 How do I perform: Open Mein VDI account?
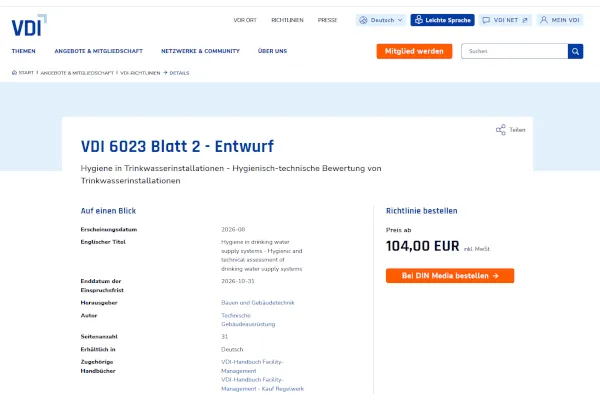point(560,20)
